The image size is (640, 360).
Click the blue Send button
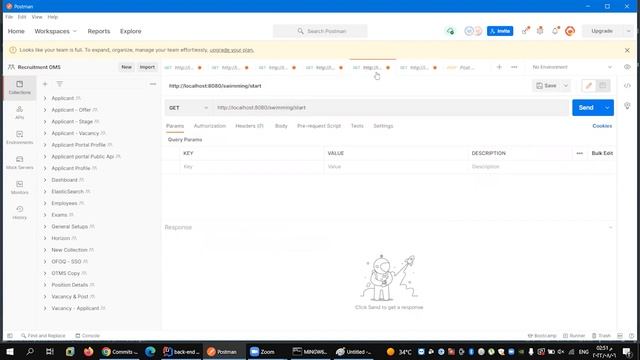tap(586, 108)
